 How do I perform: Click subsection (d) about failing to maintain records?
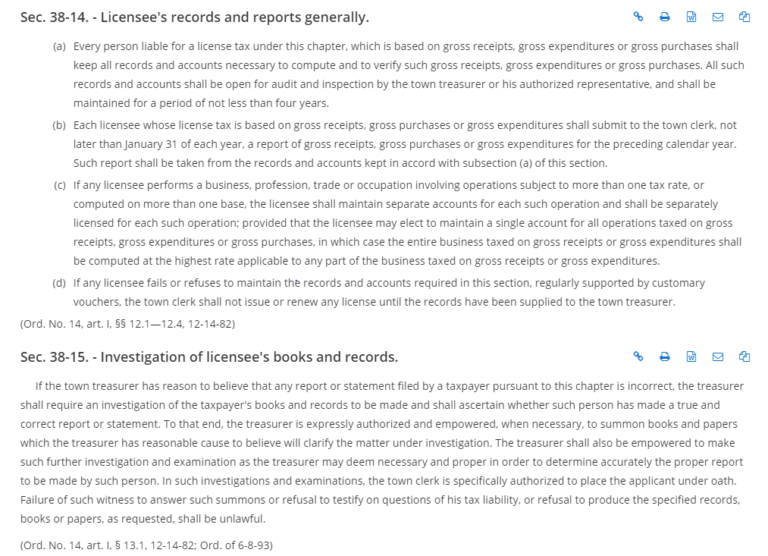point(400,292)
